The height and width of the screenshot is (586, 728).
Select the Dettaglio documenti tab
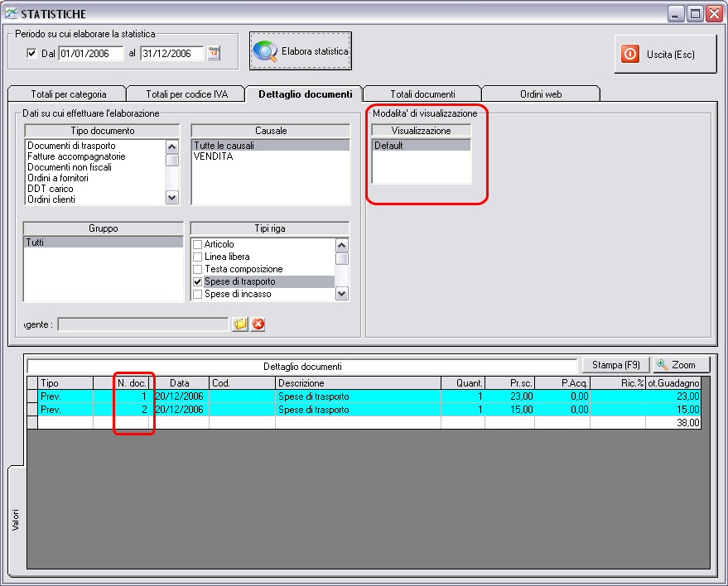(305, 94)
